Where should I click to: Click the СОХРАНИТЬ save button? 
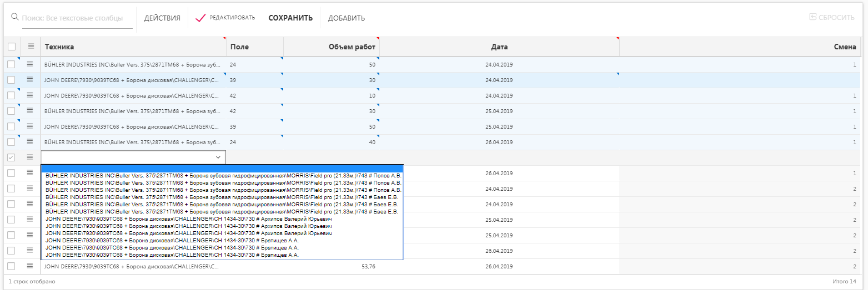(290, 18)
